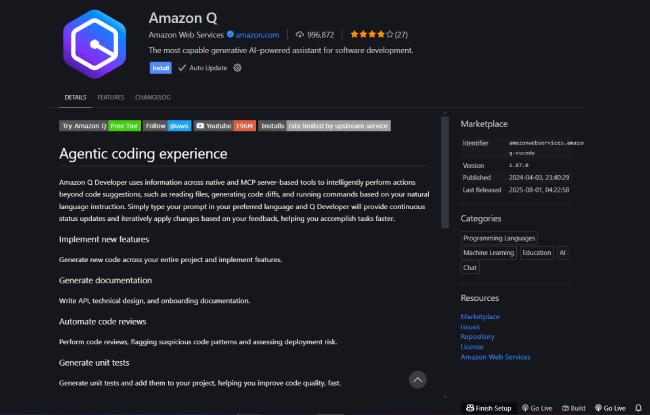Click the Machine Learning category tag
650x415 pixels.
pos(488,253)
